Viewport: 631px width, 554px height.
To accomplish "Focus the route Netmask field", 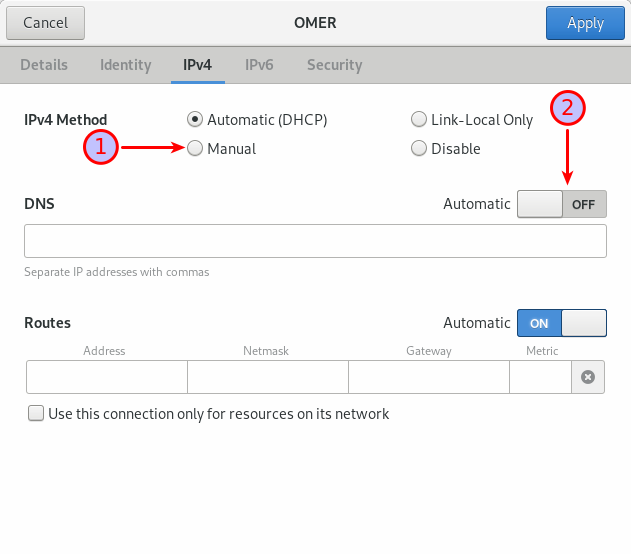I will click(267, 377).
